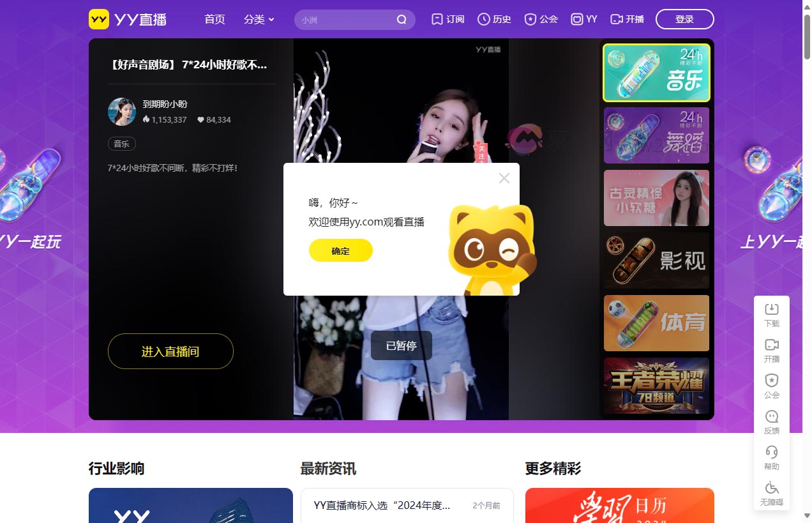The height and width of the screenshot is (523, 812).
Task: Open 帮助 help in side toolbar
Action: [x=771, y=457]
